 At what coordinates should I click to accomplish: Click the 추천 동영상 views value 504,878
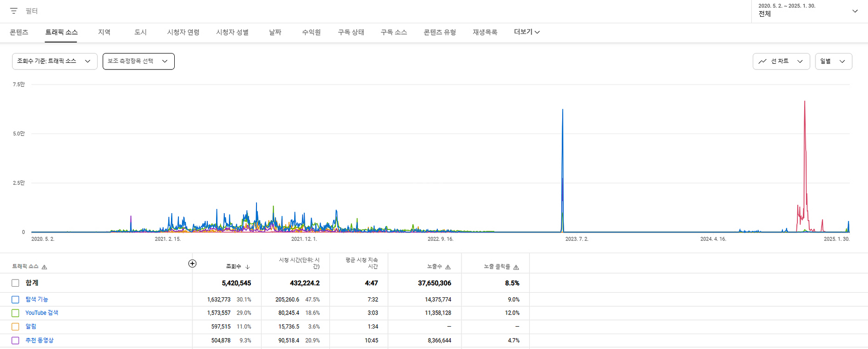click(221, 340)
